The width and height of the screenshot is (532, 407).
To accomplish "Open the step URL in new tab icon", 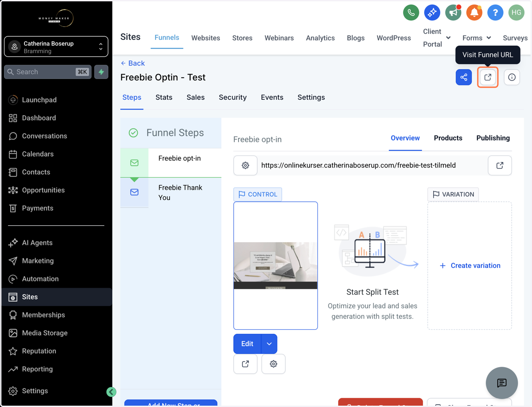I will pyautogui.click(x=500, y=165).
